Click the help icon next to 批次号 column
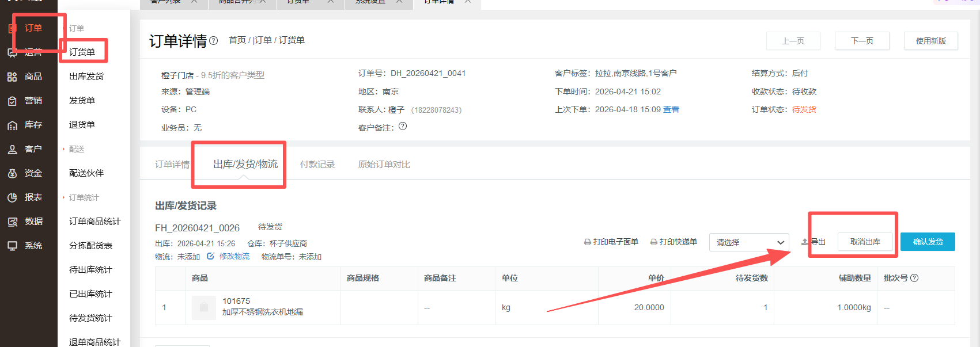The width and height of the screenshot is (980, 347). (914, 278)
